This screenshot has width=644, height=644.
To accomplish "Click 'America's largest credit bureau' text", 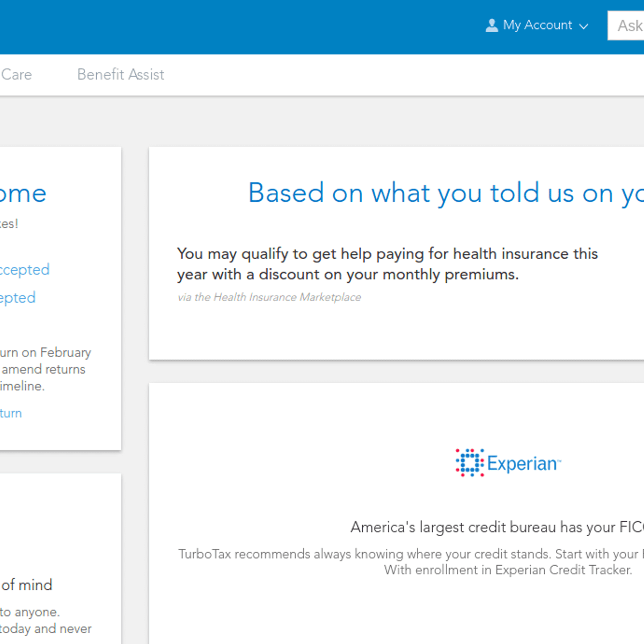I will pos(497,528).
